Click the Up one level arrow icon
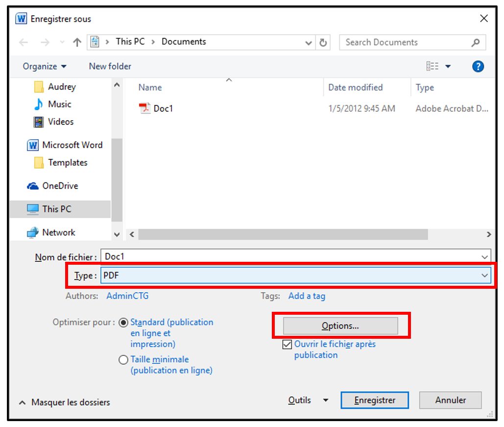 77,43
